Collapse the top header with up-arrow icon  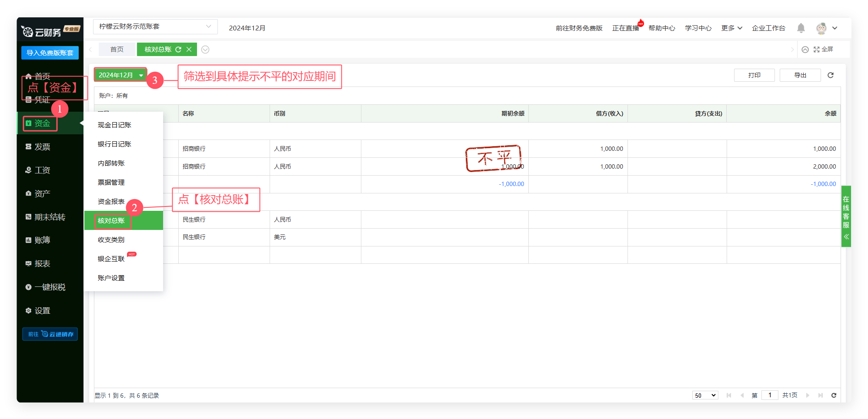click(x=805, y=50)
